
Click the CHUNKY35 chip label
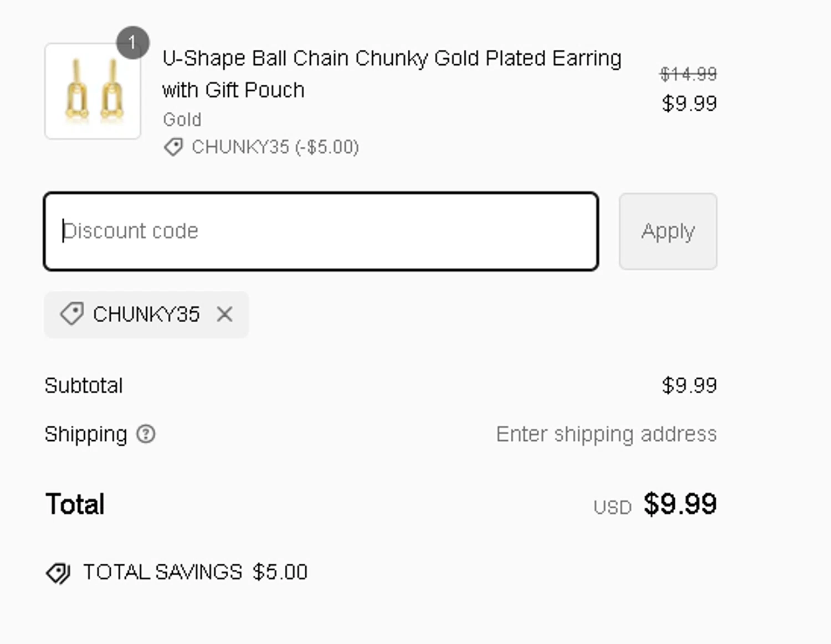146,315
